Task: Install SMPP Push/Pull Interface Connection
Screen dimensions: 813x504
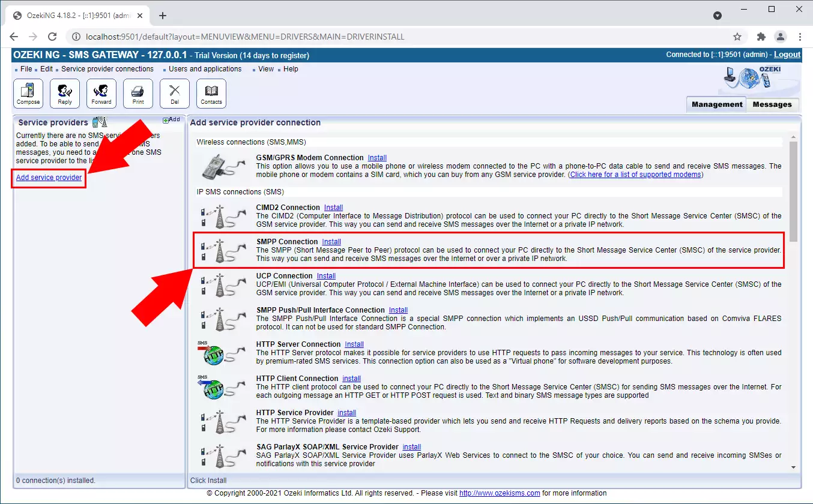Action: (398, 310)
